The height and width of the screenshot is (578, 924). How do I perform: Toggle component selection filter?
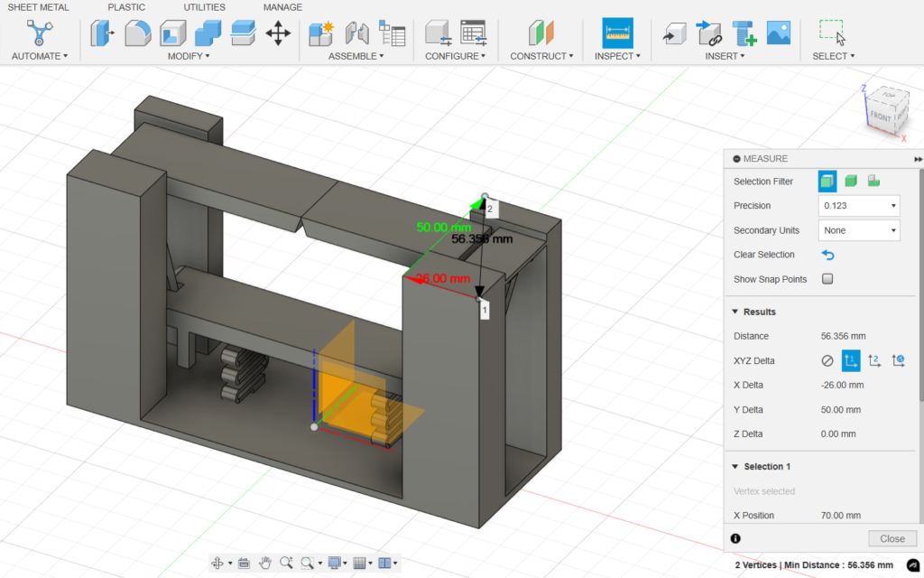click(x=873, y=181)
